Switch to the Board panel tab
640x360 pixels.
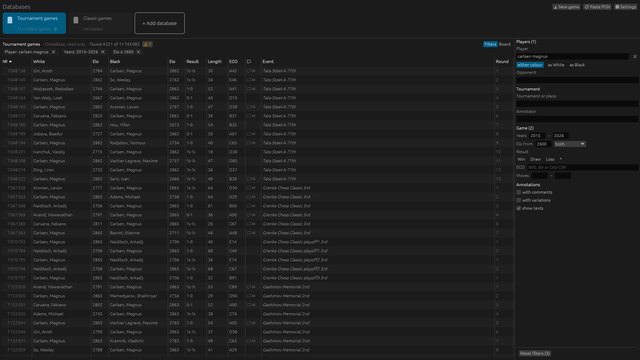pyautogui.click(x=504, y=44)
